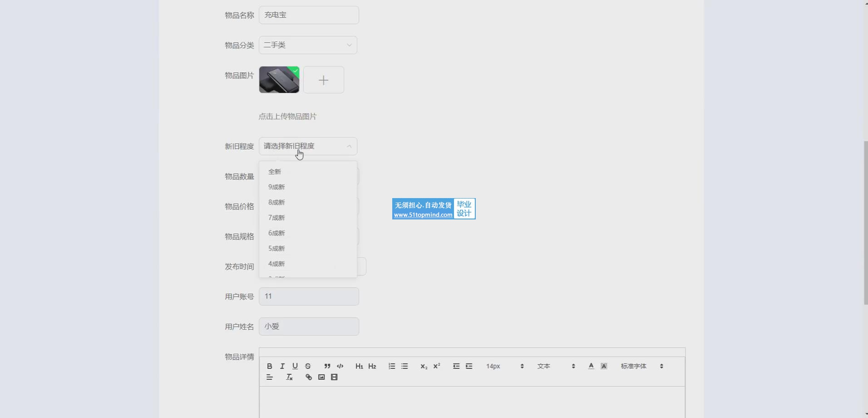Select 全新 from the condition list

275,172
